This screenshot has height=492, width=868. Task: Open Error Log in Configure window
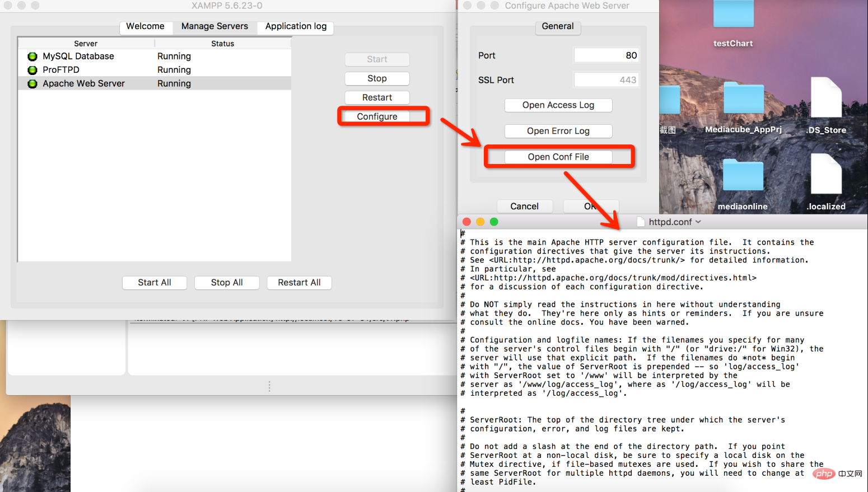[558, 131]
